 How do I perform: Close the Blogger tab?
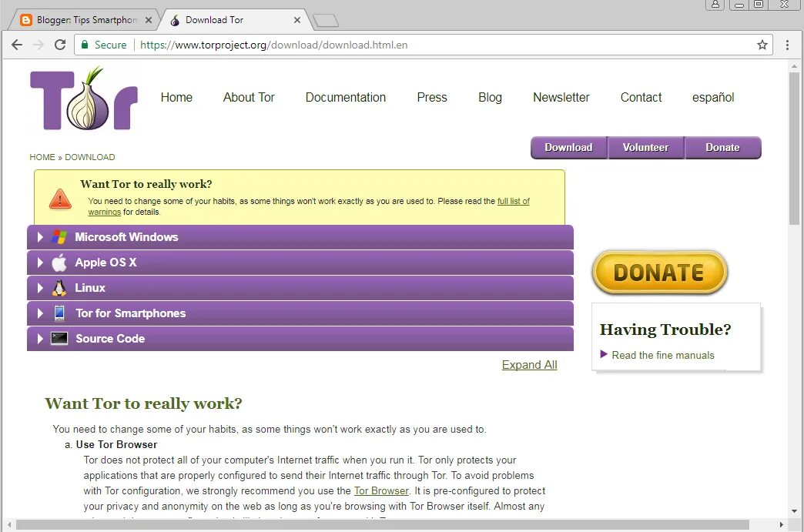pos(148,20)
